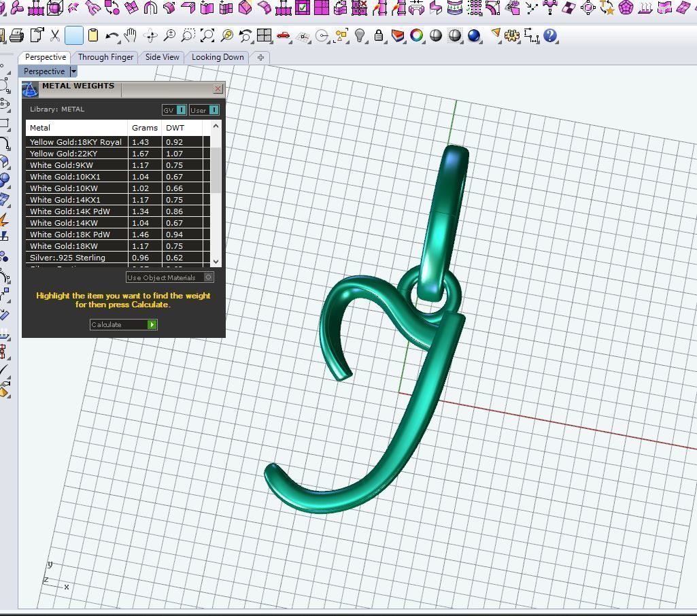Viewport: 697px width, 616px height.
Task: Click the magenta arch-shaped surface icon
Action: pos(150,7)
